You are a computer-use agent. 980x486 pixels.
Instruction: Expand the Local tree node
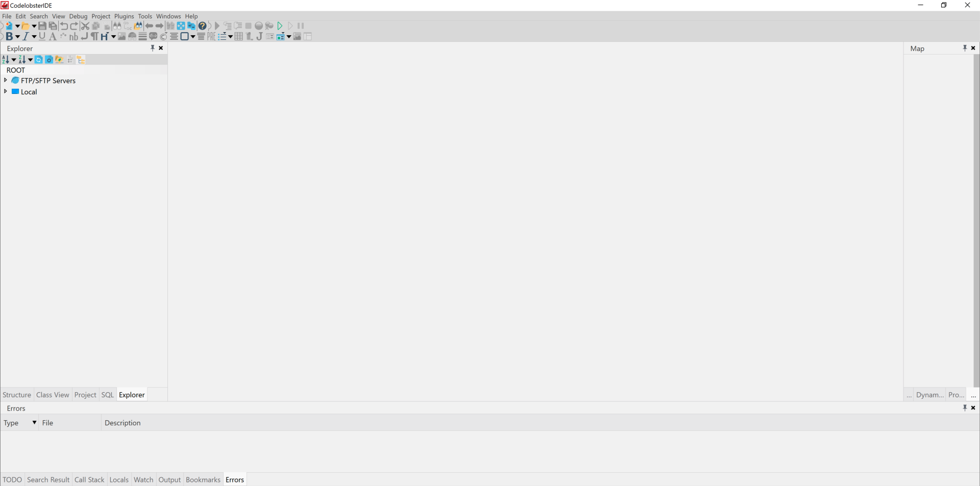tap(6, 91)
